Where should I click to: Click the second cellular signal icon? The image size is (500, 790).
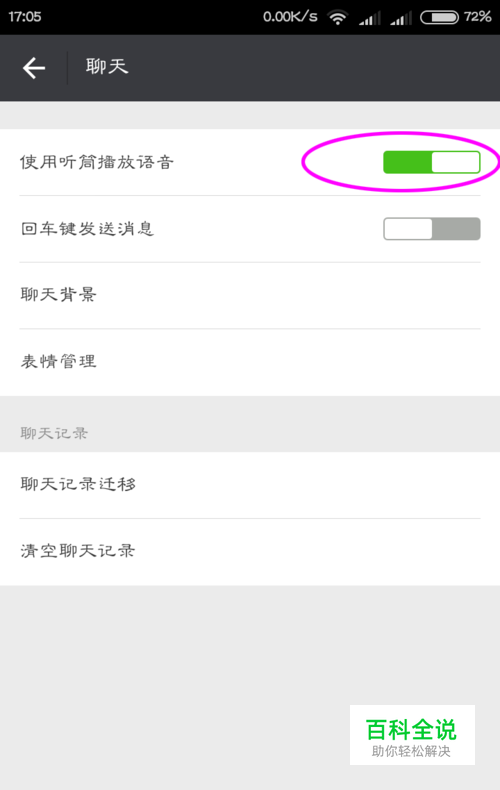pyautogui.click(x=400, y=18)
